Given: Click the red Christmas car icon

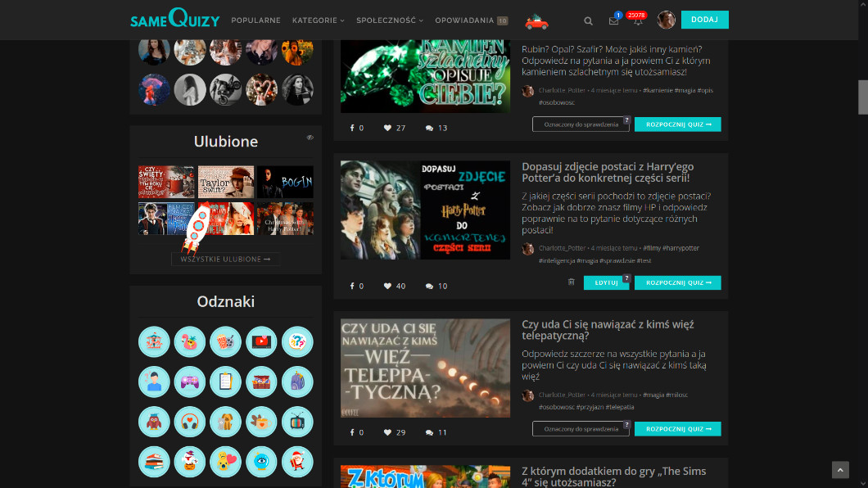Looking at the screenshot, I should point(536,20).
